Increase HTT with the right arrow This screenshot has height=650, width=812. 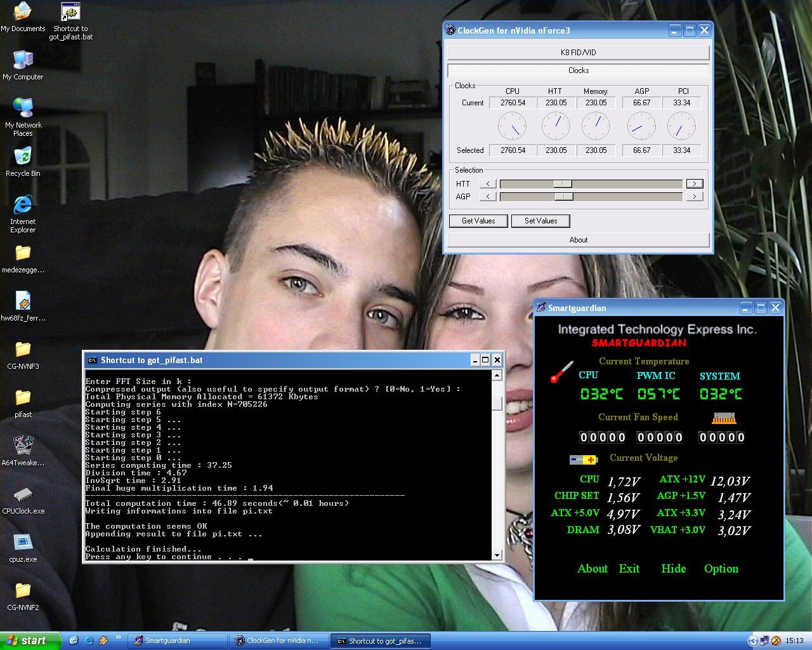pyautogui.click(x=695, y=184)
